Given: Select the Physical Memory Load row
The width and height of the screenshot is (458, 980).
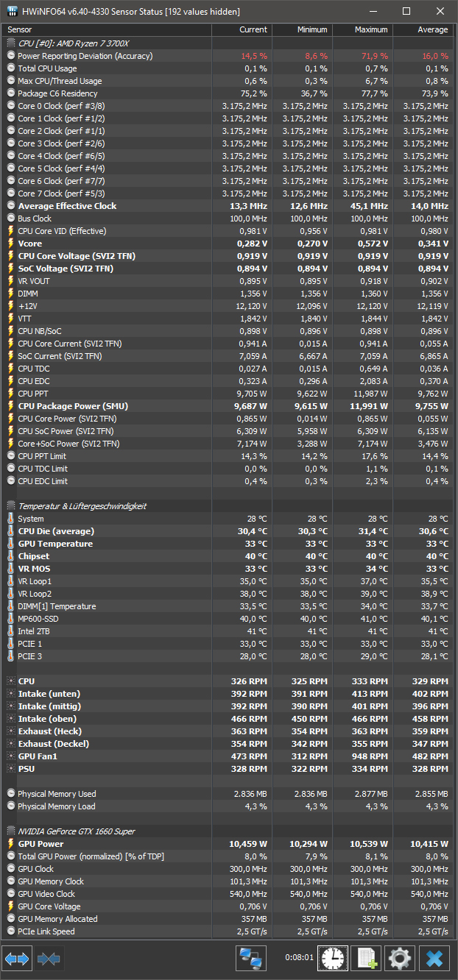Looking at the screenshot, I should (228, 806).
